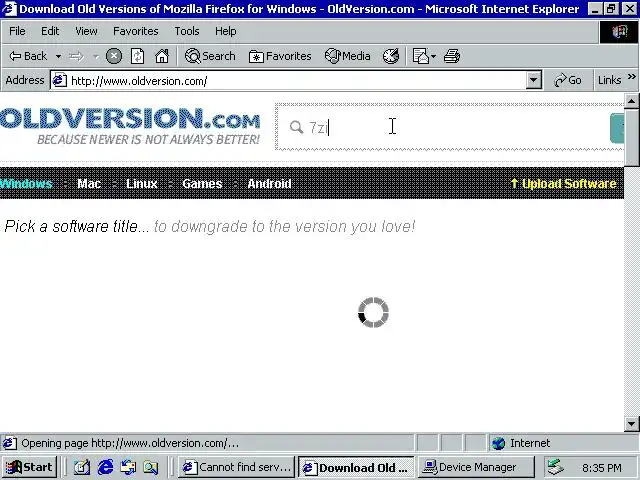Viewport: 640px width, 480px height.
Task: Click the third Quick Launch icon
Action: 128,467
